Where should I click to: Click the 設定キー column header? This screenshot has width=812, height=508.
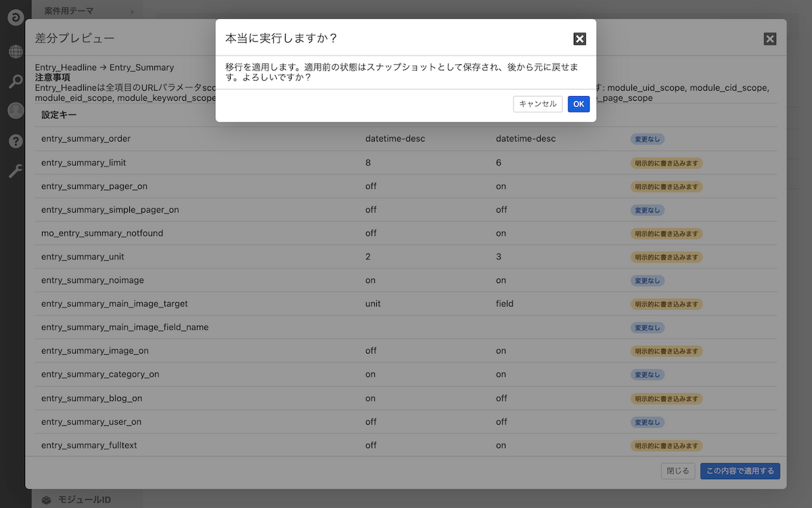[x=59, y=114]
